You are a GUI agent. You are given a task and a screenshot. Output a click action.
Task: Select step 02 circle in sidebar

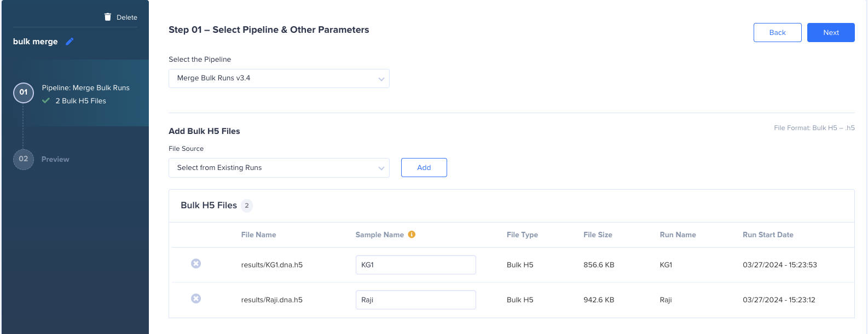(24, 159)
